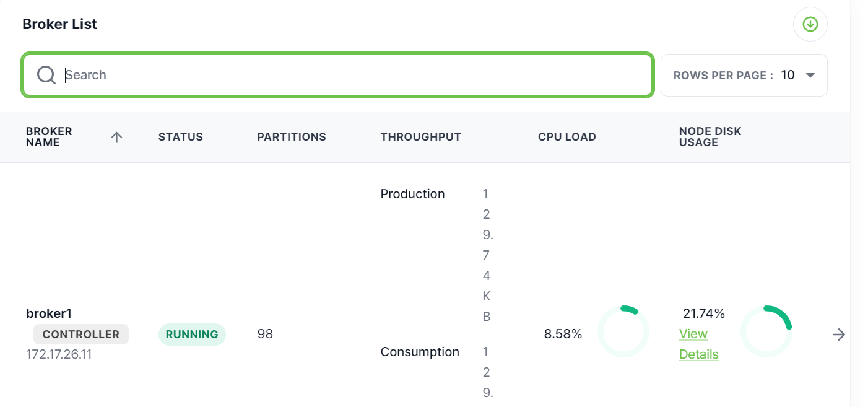Open the Rows Per Page dropdown
Screen dimensions: 868x407
coord(744,76)
